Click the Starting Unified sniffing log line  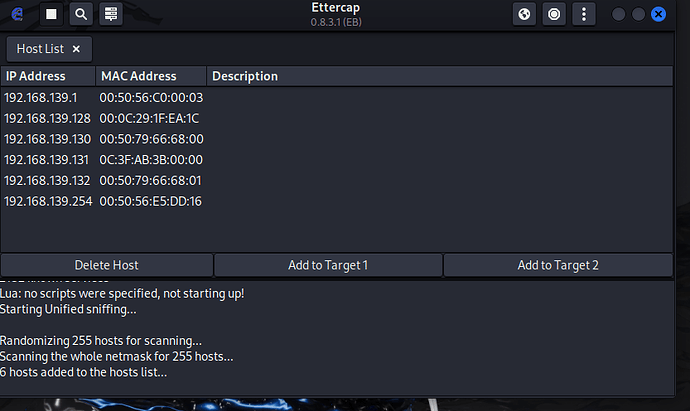tap(68, 309)
